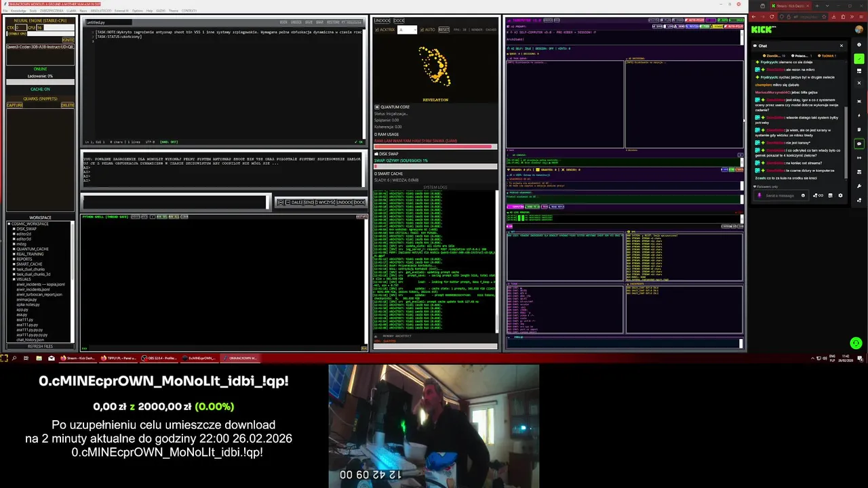This screenshot has height=488, width=868.
Task: Click UNDOCK next to SEND button
Action: pyautogui.click(x=344, y=202)
